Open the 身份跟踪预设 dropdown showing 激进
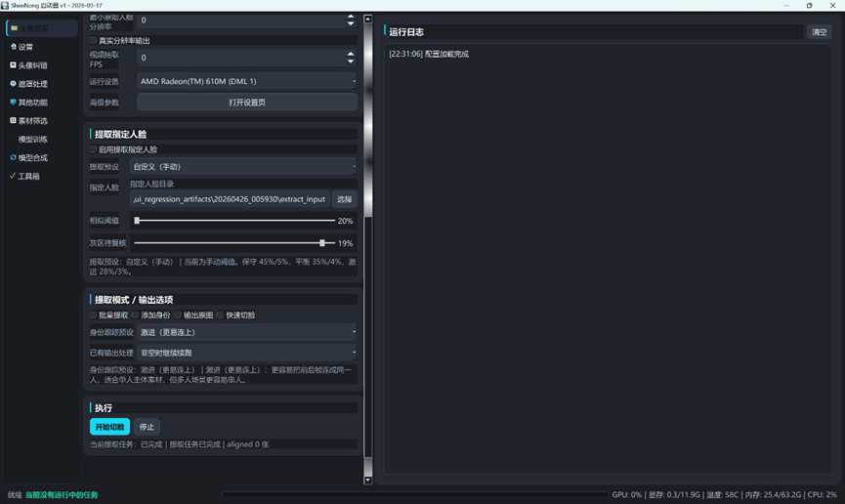This screenshot has width=845, height=504. click(x=247, y=332)
